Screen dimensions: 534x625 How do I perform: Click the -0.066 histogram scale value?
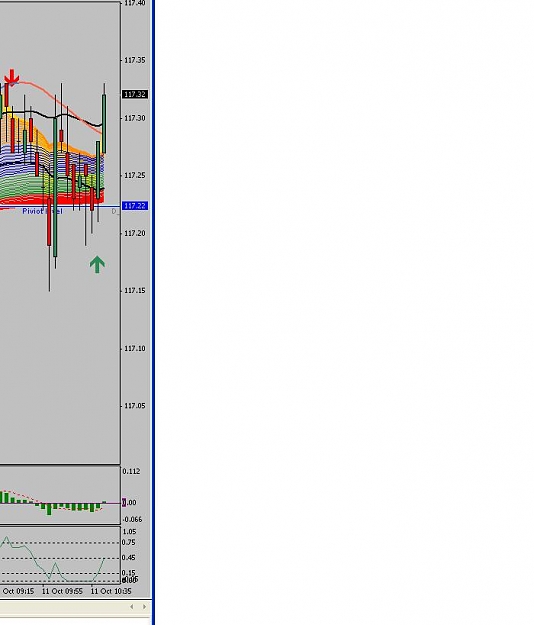click(132, 519)
